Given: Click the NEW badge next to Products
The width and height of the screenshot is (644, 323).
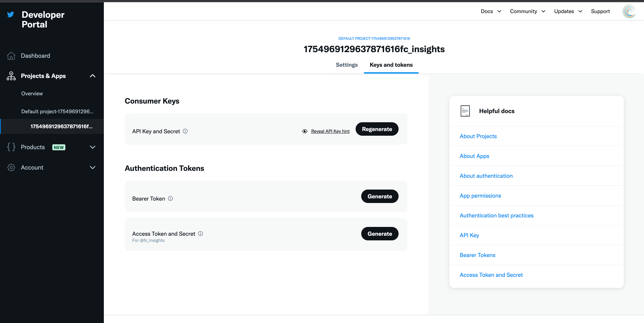Looking at the screenshot, I should (59, 147).
